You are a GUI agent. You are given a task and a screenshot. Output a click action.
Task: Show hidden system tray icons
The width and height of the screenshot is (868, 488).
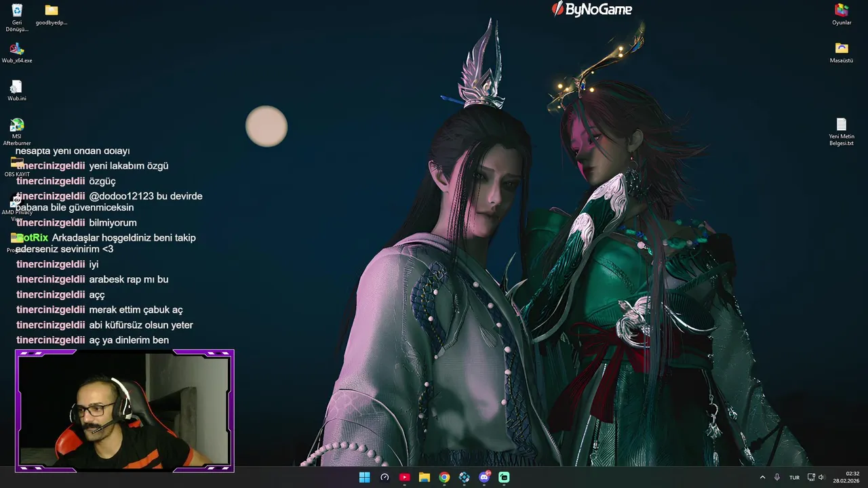[762, 477]
